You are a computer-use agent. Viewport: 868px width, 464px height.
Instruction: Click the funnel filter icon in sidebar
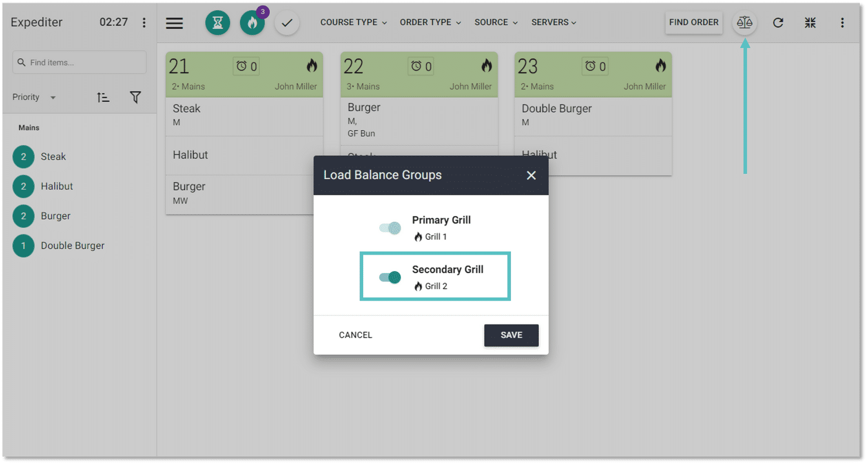(135, 97)
